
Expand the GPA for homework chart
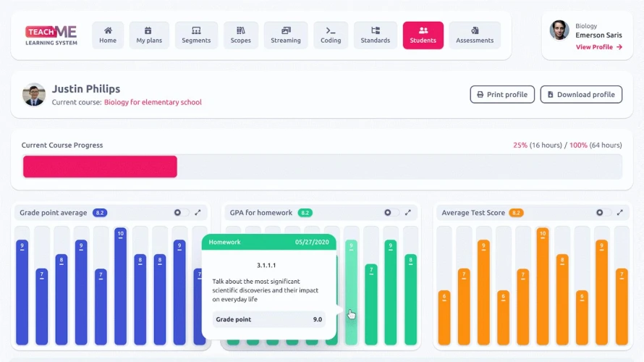pos(408,212)
